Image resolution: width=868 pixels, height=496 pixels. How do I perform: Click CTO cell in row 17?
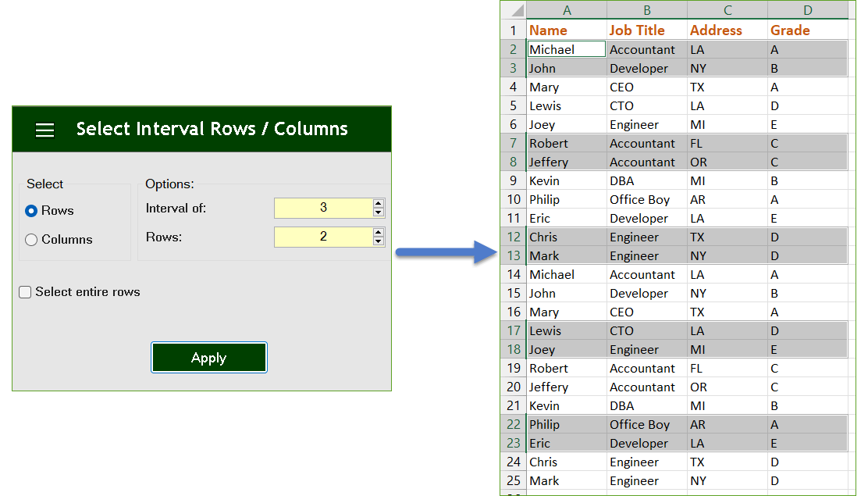[x=646, y=331]
